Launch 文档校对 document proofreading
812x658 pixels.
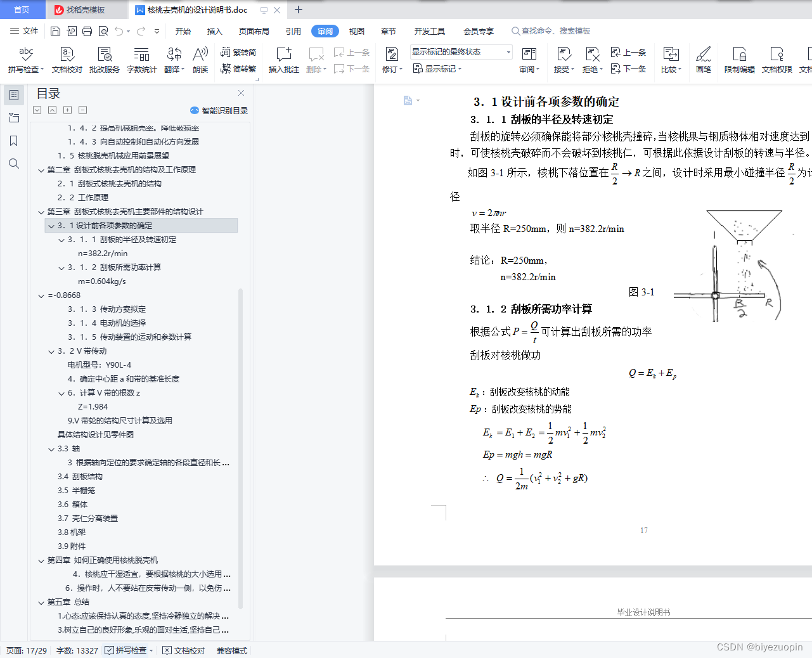pos(67,60)
